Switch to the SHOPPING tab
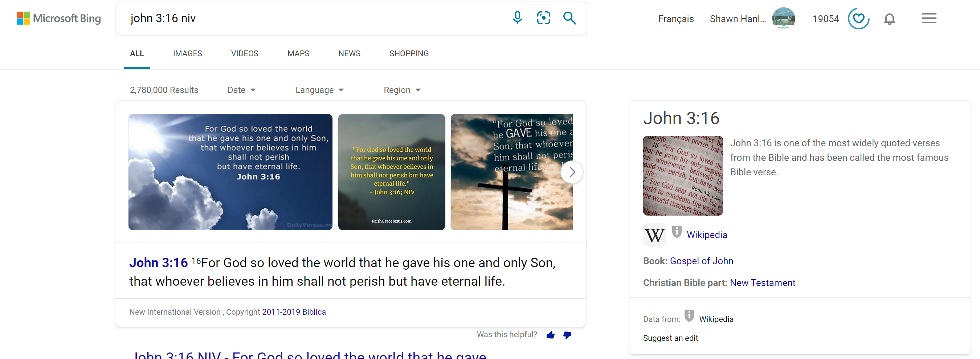Image resolution: width=980 pixels, height=359 pixels. [409, 54]
